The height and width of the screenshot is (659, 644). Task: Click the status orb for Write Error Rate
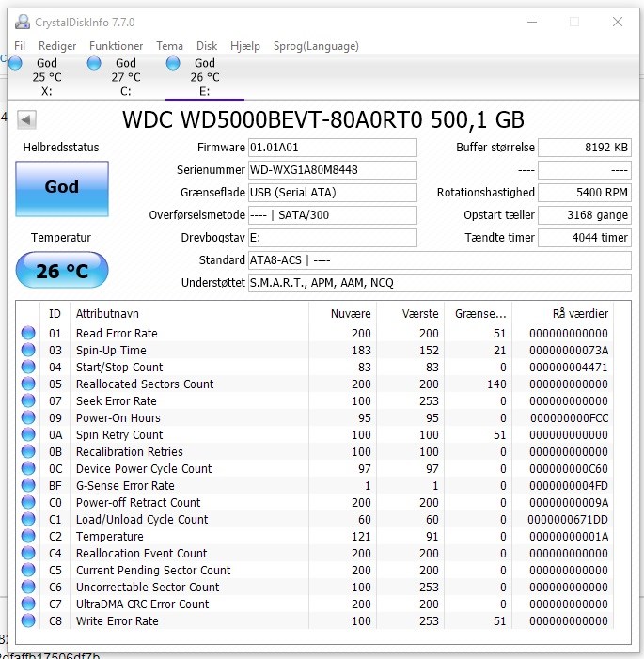[28, 620]
